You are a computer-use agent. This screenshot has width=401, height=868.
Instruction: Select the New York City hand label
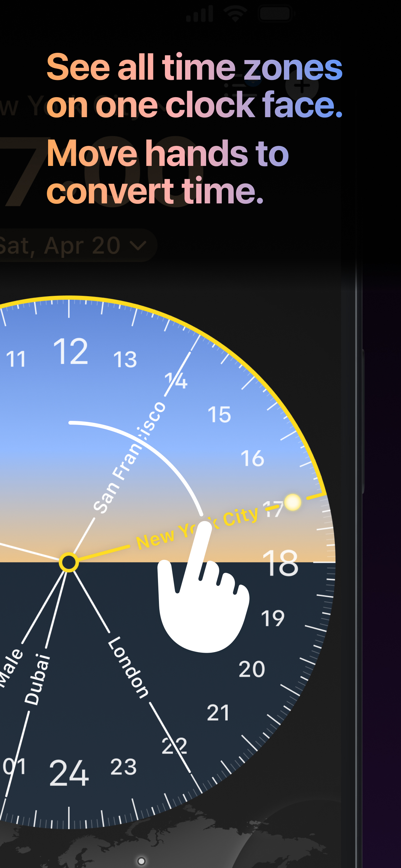pos(197,528)
